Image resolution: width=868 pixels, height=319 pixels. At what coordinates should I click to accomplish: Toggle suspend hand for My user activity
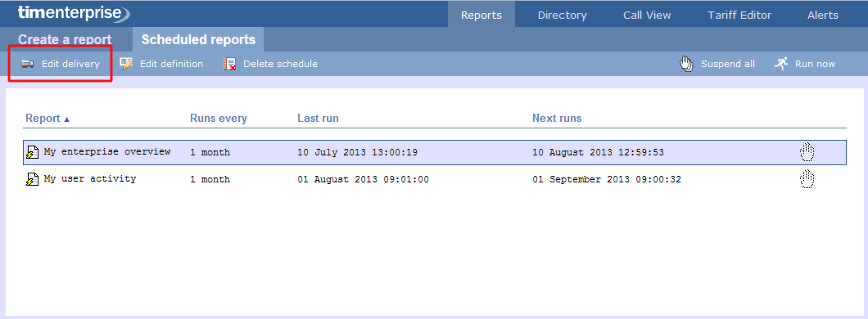807,178
